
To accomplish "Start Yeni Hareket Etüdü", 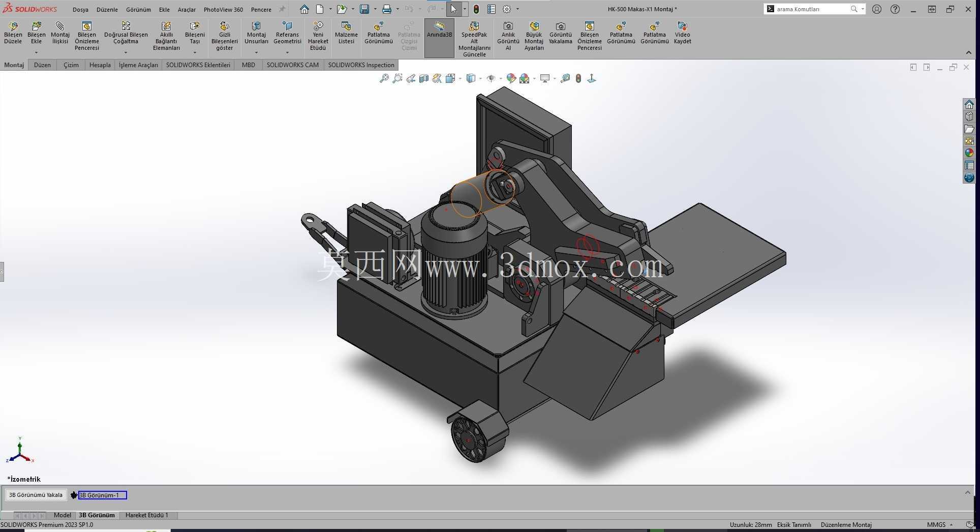I will (x=318, y=36).
